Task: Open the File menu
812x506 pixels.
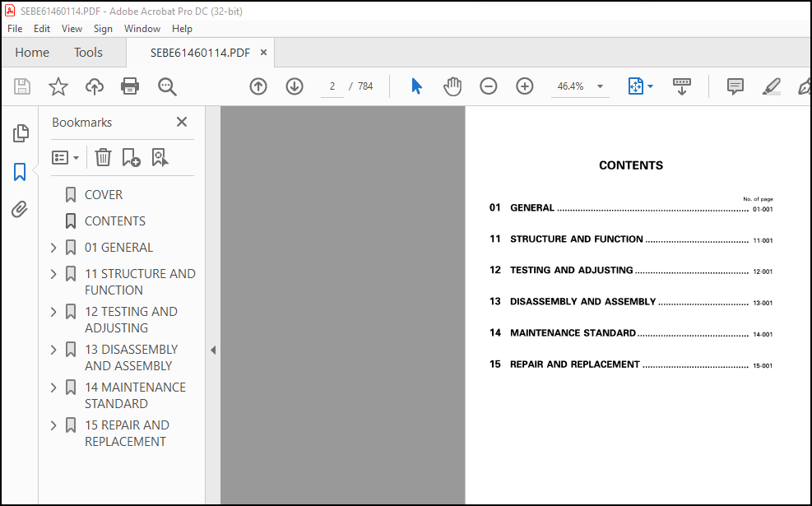Action: pyautogui.click(x=15, y=29)
